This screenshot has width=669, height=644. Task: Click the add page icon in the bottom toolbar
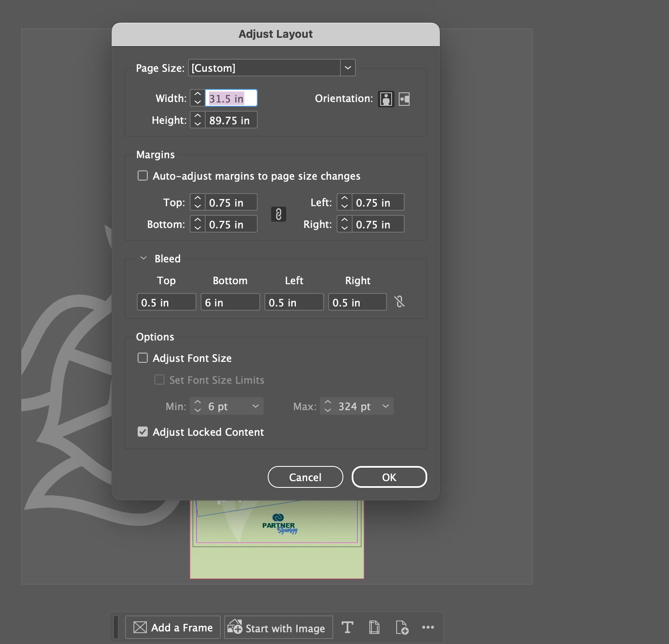tap(402, 627)
